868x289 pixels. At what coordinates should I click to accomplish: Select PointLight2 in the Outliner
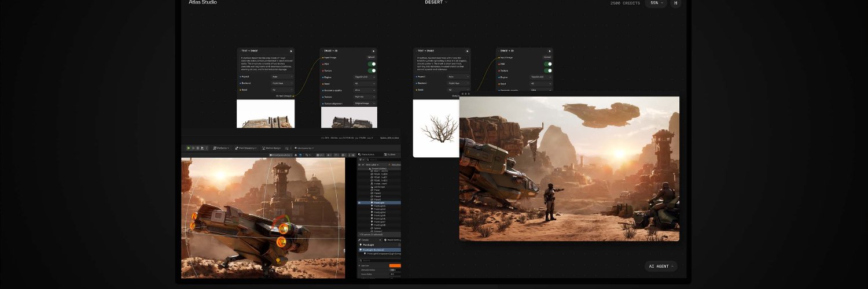[x=379, y=206]
